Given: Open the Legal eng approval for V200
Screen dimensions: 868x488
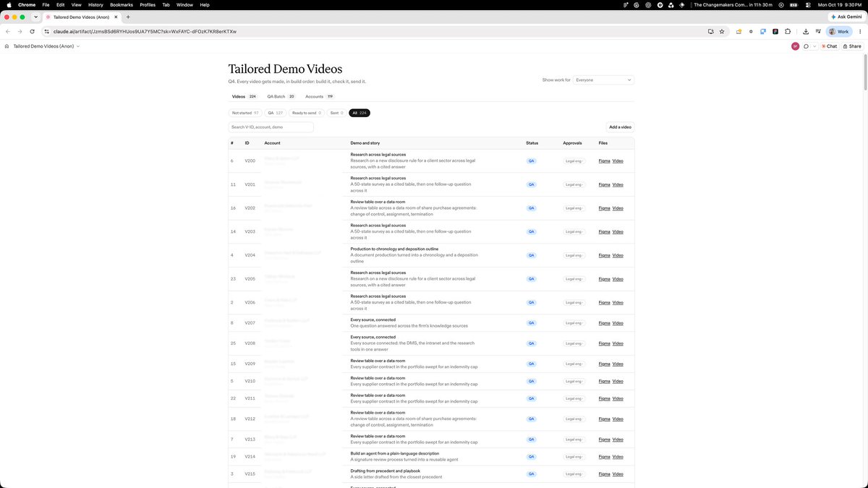Looking at the screenshot, I should (x=574, y=160).
